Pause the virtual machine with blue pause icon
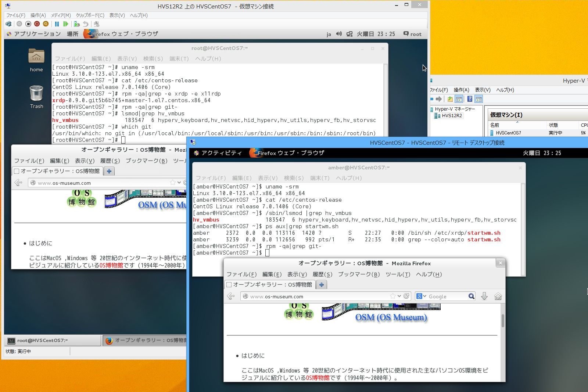Viewport: 588px width, 392px height. point(57,24)
